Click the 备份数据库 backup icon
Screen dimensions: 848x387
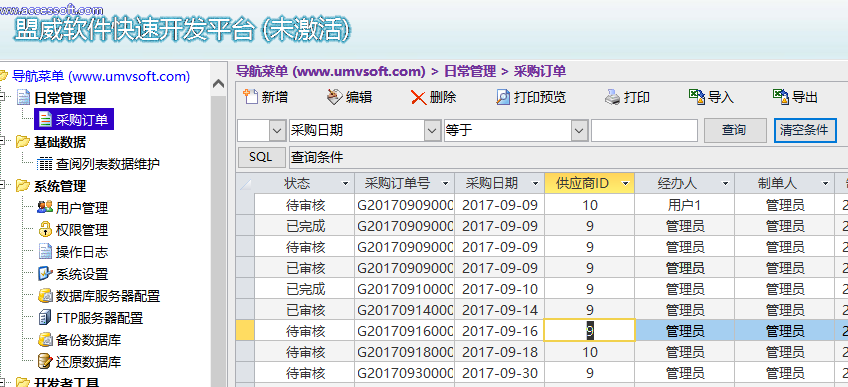[x=45, y=340]
